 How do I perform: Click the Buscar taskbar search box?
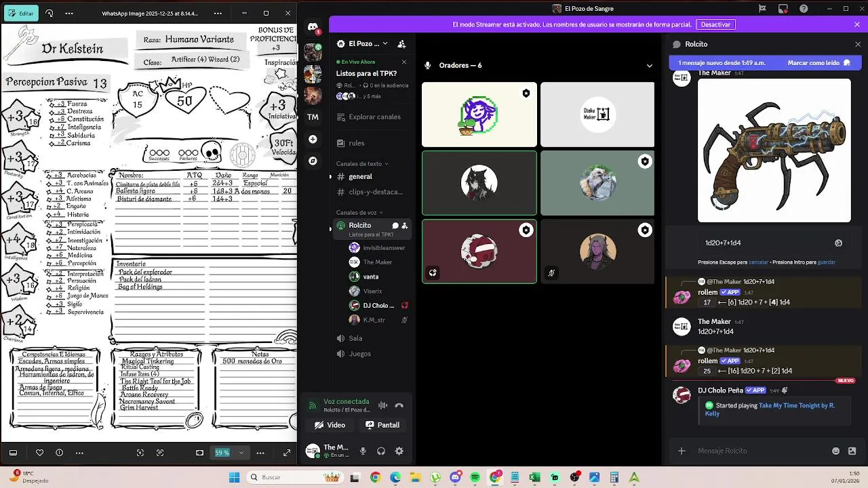tap(294, 477)
